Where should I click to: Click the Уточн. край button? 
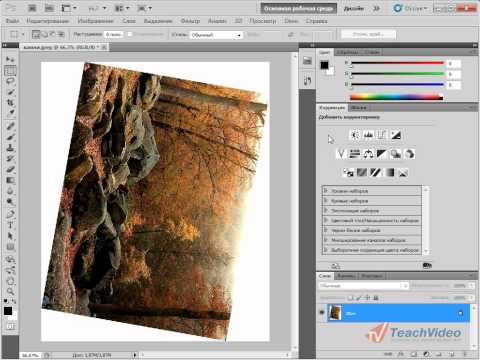(x=368, y=34)
